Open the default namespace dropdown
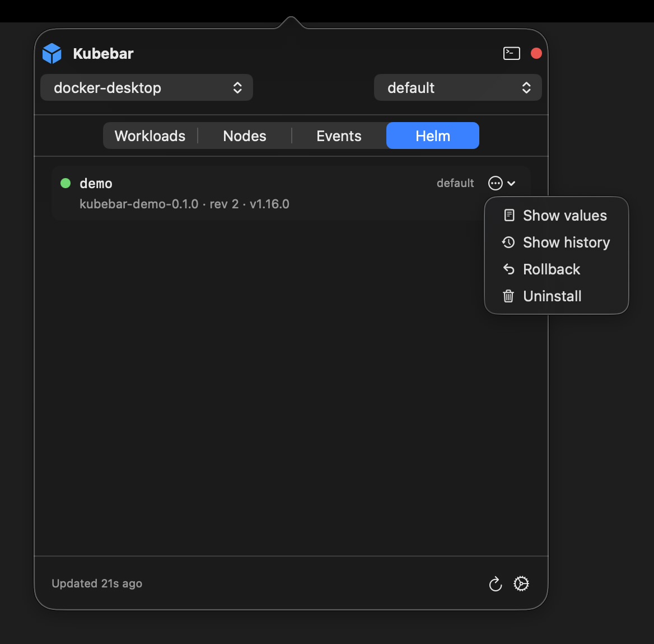Screen dimensions: 654x644 [457, 87]
